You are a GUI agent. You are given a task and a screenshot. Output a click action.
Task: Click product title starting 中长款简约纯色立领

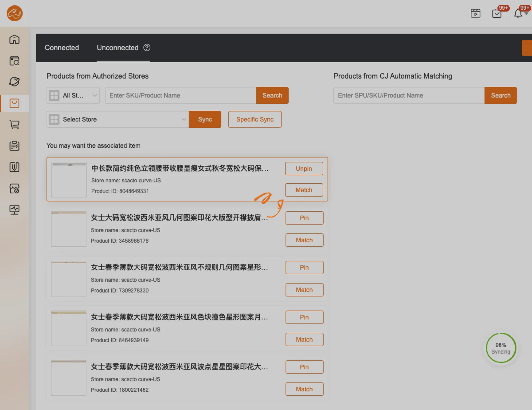click(180, 168)
